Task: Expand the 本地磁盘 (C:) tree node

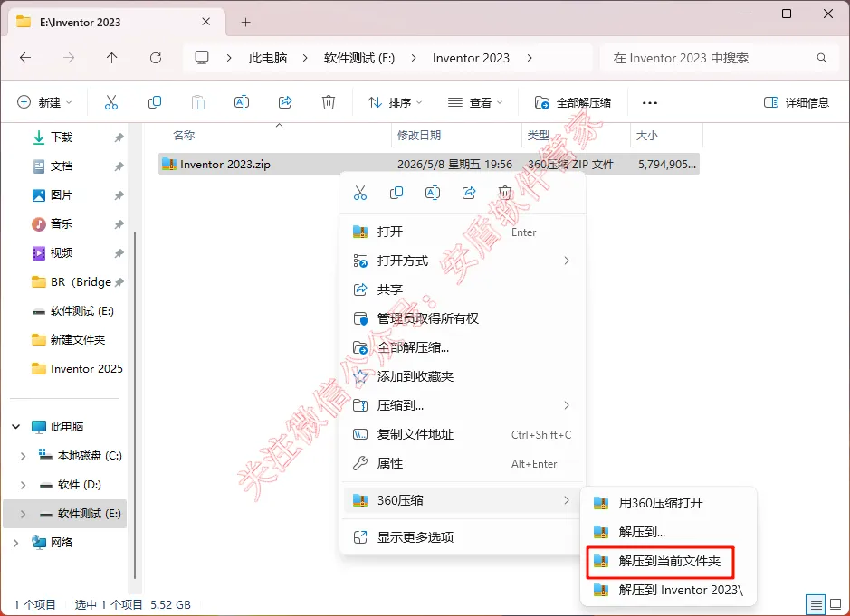Action: coord(23,456)
